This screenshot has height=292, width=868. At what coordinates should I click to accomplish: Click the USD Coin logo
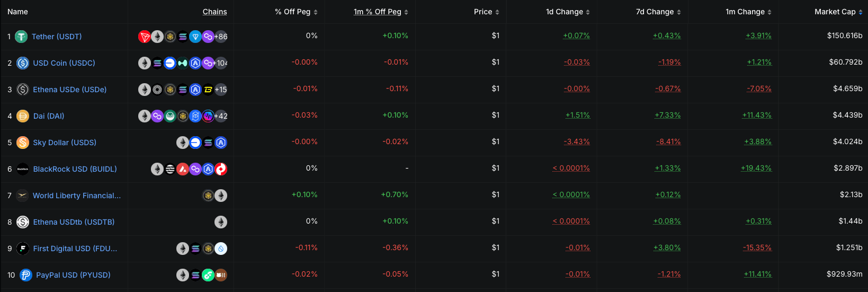[23, 63]
